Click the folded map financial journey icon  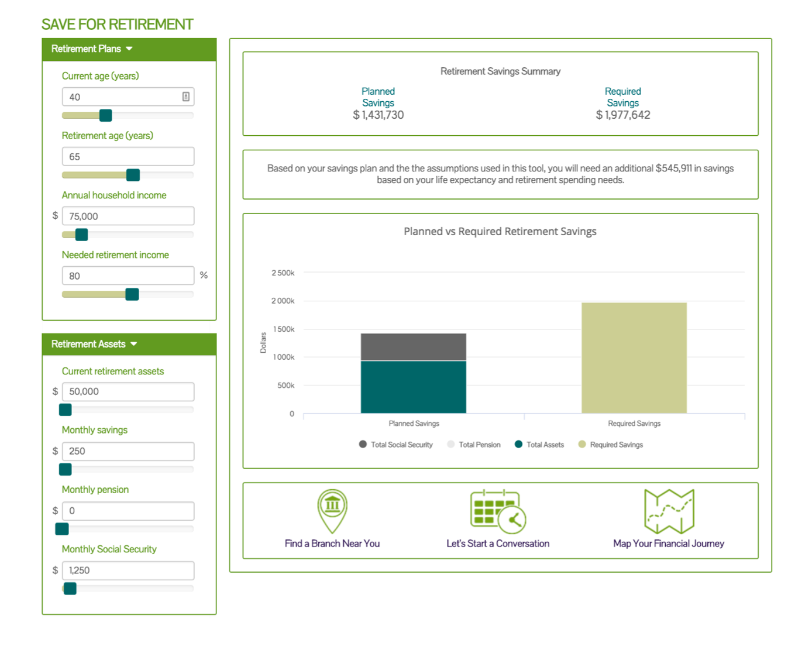click(669, 511)
